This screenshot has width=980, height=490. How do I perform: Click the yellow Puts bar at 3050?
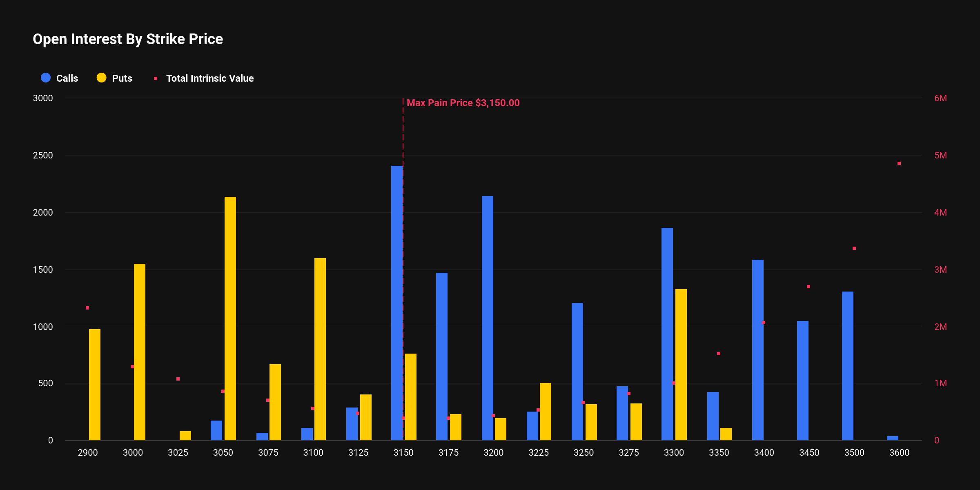[230, 318]
